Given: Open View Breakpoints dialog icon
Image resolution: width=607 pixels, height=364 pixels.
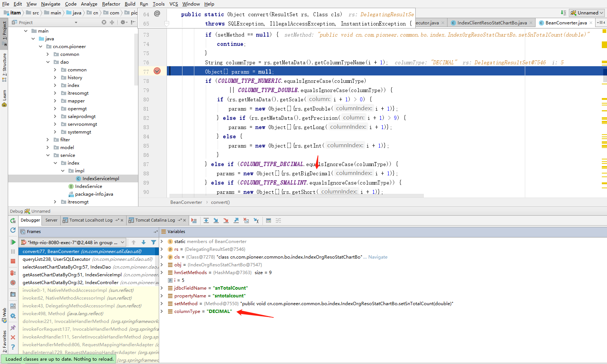Looking at the screenshot, I should (13, 273).
